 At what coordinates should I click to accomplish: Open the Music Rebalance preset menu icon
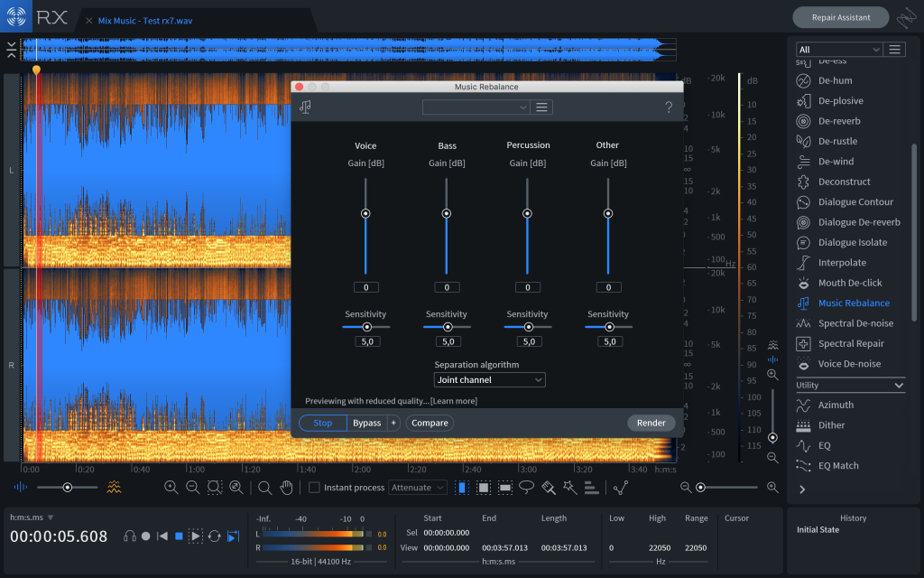click(x=541, y=107)
